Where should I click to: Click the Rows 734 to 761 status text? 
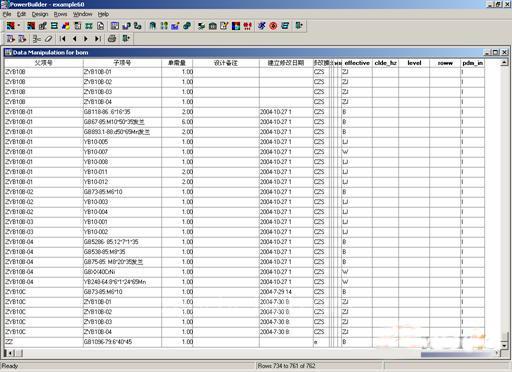[286, 366]
